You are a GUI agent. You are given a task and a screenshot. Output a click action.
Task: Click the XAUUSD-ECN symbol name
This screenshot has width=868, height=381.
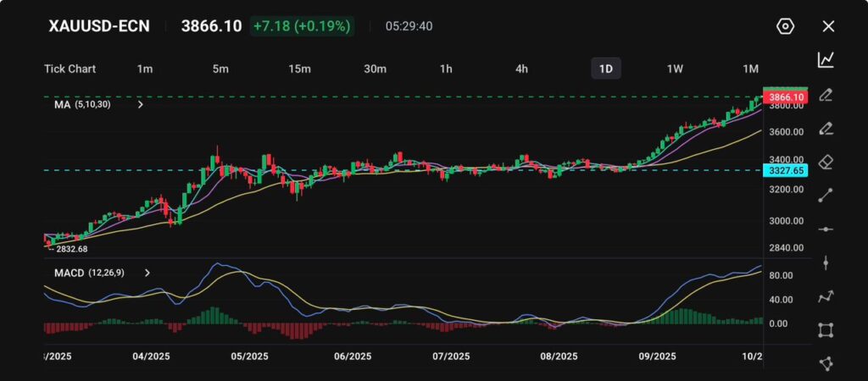click(100, 26)
